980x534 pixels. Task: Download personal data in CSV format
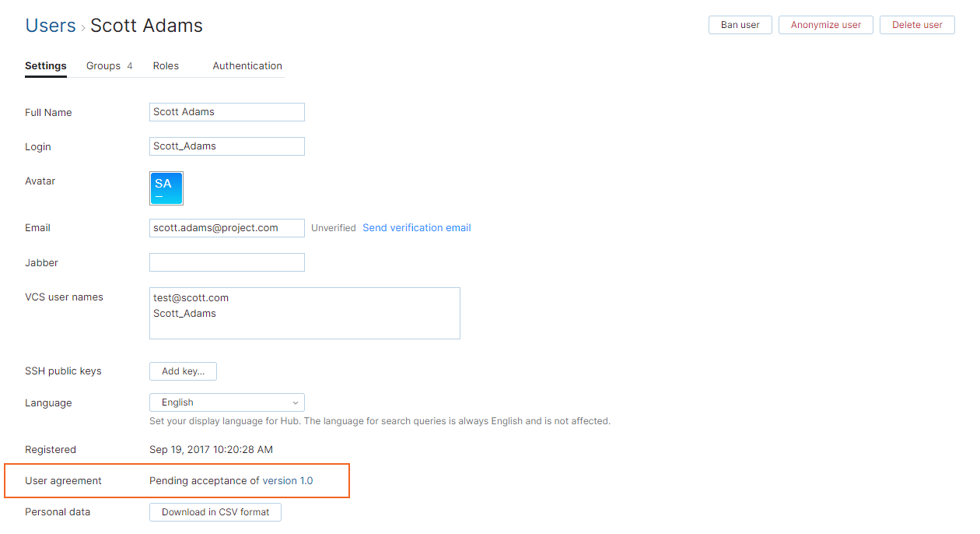coord(215,511)
